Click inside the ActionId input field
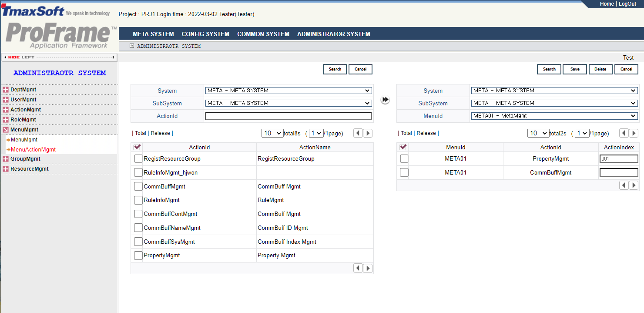Screen dimensions: 644x313 coord(288,116)
